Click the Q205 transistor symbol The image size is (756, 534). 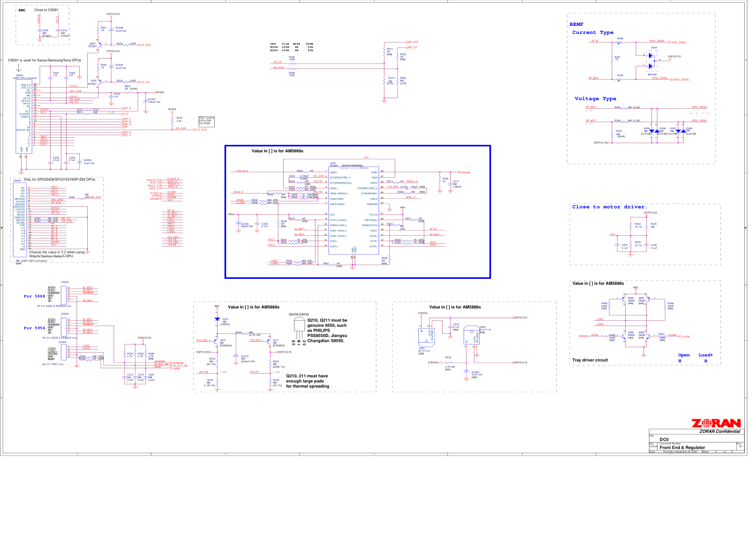tap(98, 82)
